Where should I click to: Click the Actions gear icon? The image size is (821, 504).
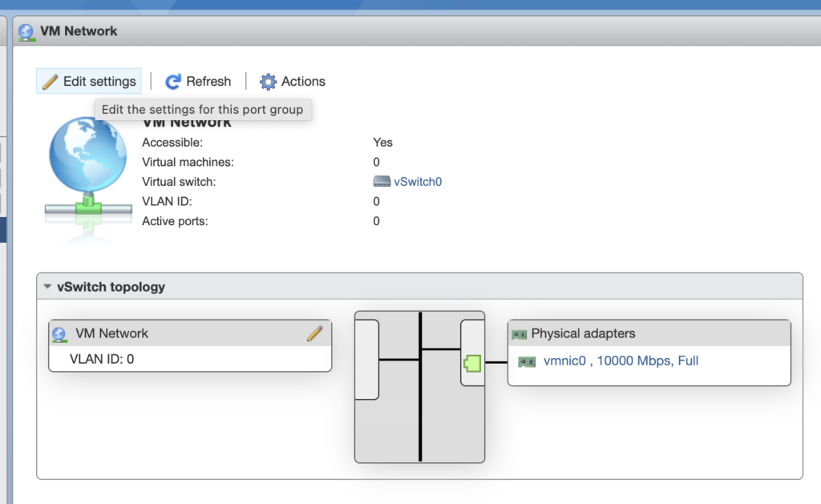coord(268,82)
